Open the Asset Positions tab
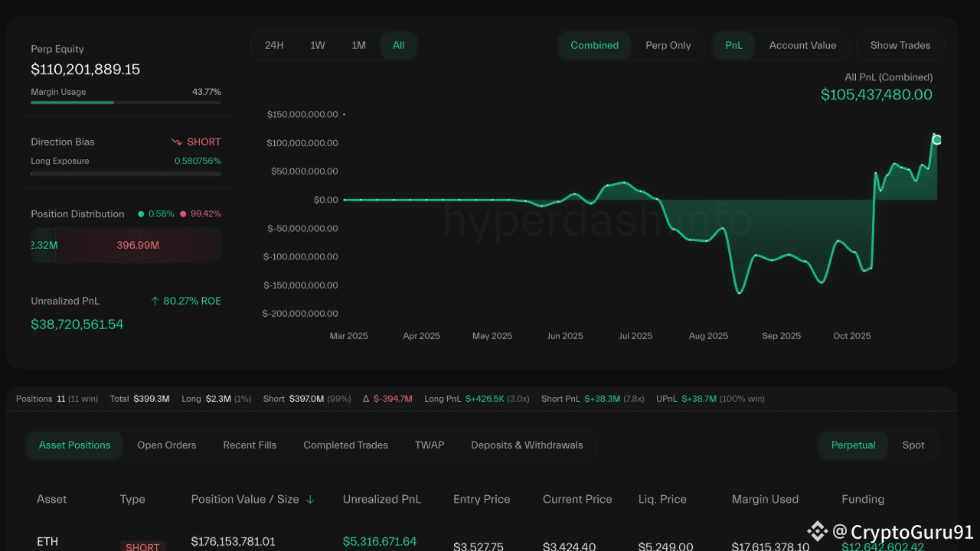The image size is (980, 551). [75, 445]
